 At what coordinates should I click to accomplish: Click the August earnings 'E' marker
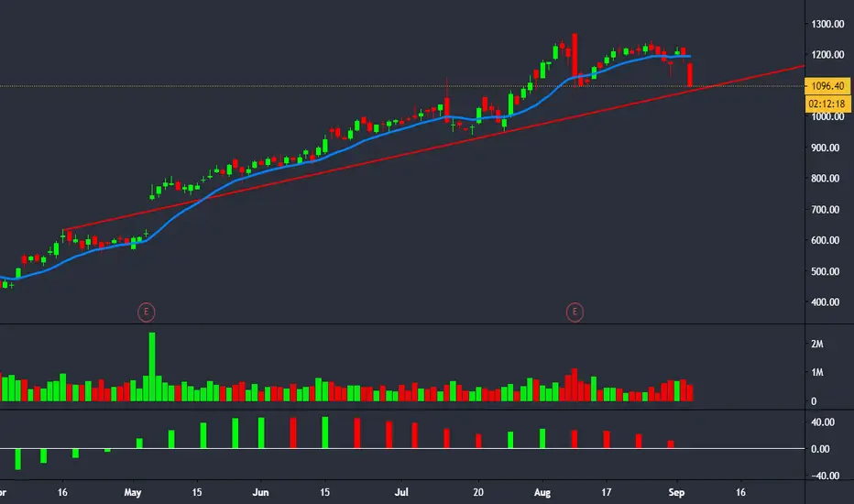(x=575, y=312)
